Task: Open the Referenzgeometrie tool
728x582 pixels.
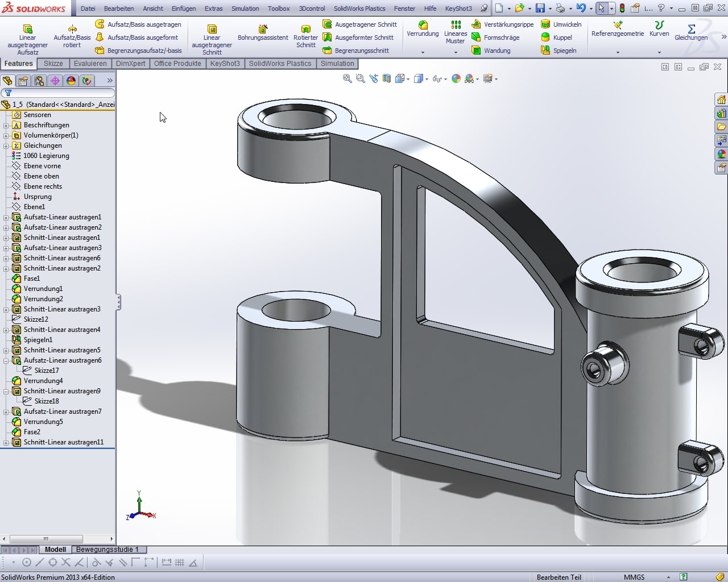Action: (x=618, y=26)
